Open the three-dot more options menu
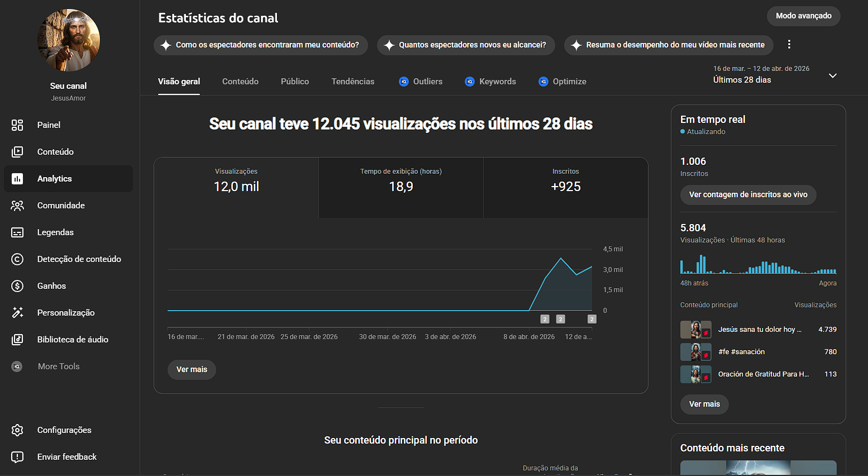The width and height of the screenshot is (868, 476). 789,45
